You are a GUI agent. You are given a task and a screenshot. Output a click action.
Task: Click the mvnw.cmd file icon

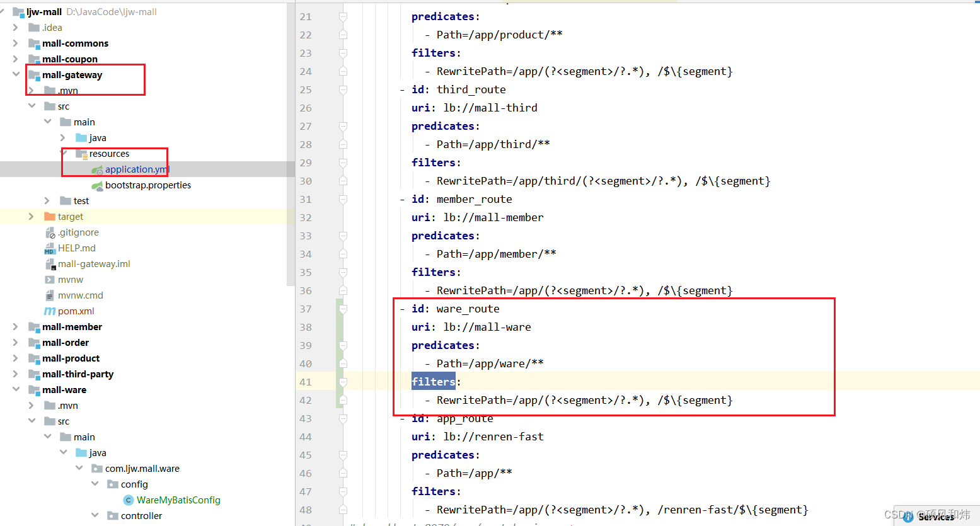tap(50, 295)
